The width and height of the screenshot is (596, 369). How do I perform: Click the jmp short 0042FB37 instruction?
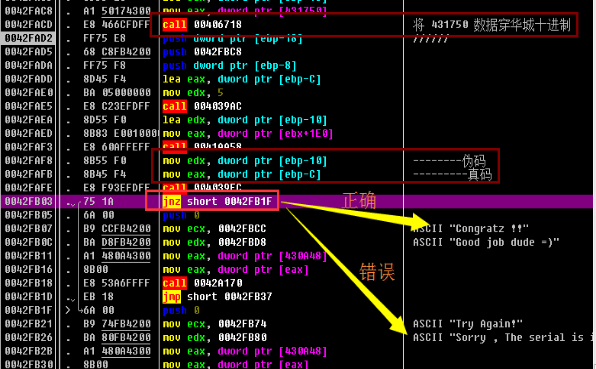pyautogui.click(x=217, y=296)
